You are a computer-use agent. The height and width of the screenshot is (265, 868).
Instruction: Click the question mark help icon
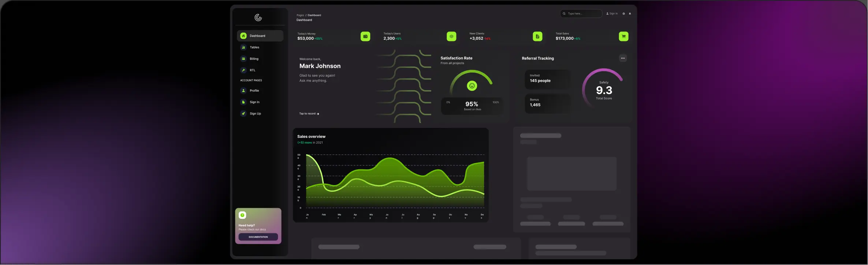(242, 215)
